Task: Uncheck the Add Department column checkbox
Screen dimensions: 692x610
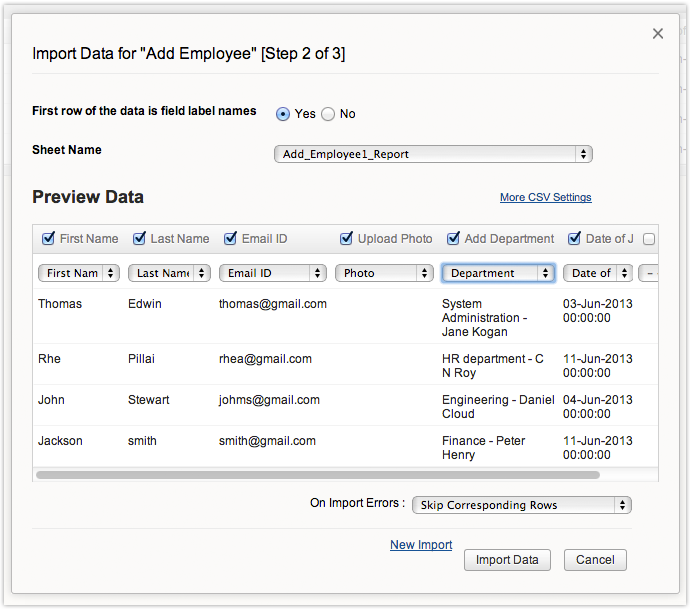Action: tap(453, 239)
